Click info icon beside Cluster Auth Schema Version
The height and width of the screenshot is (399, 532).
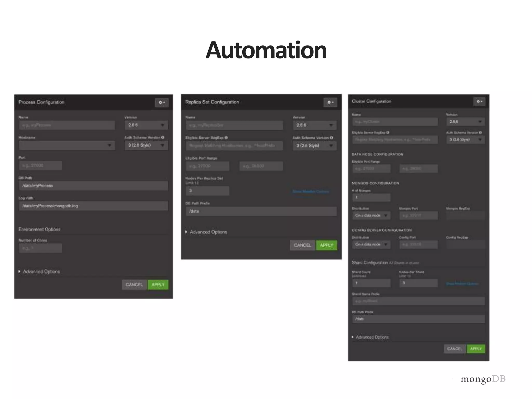click(x=480, y=132)
